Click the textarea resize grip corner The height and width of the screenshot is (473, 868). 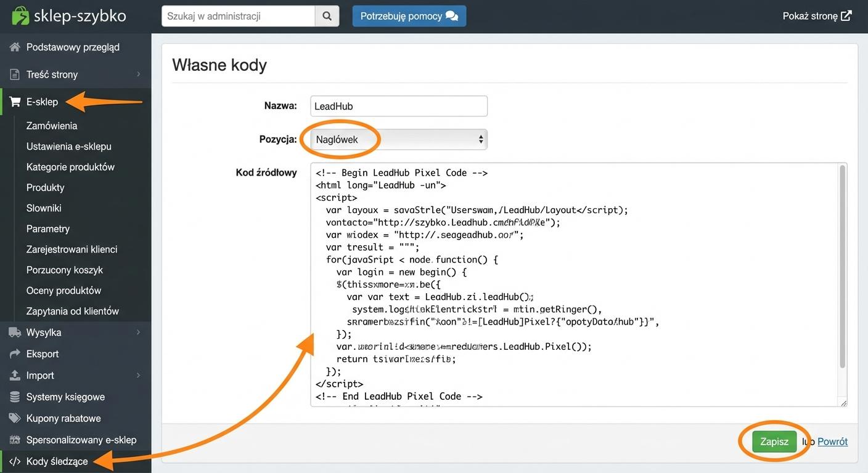tap(843, 403)
